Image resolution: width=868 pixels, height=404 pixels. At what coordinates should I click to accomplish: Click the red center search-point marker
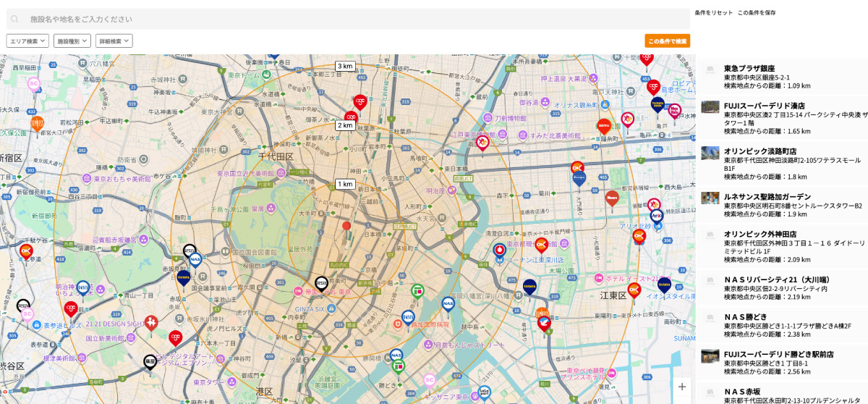coord(346,226)
